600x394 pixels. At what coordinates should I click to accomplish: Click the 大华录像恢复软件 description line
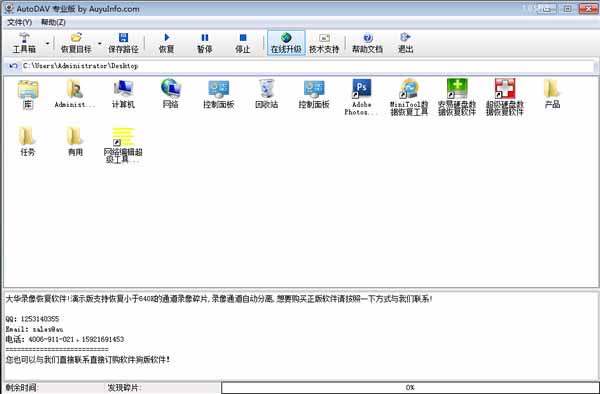coord(219,299)
